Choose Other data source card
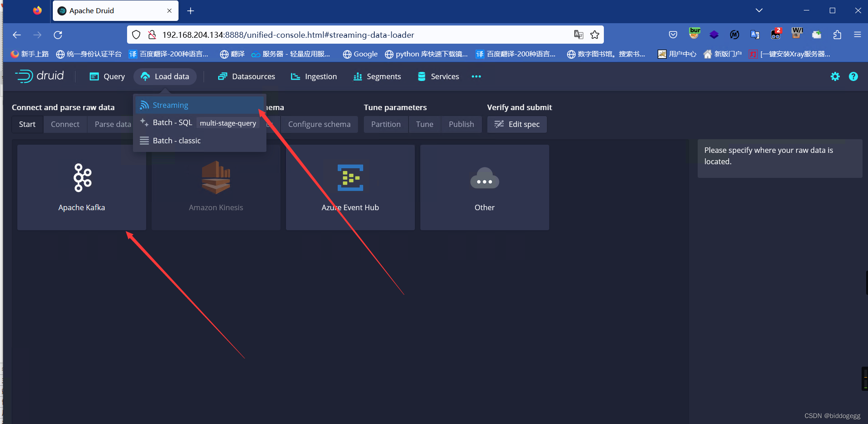Screen dimensions: 868x424 (485, 187)
